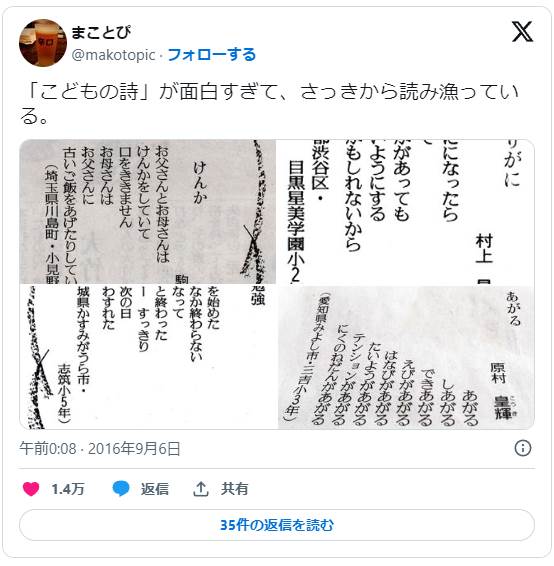The image size is (554, 566).
Task: Read 35件の返信を読む replies button
Action: tap(277, 525)
